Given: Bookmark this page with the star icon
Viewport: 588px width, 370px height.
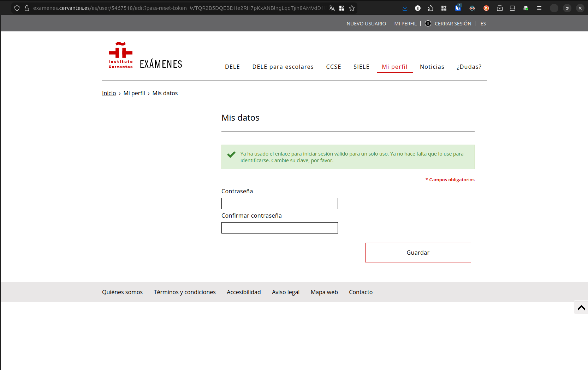Looking at the screenshot, I should [x=352, y=8].
